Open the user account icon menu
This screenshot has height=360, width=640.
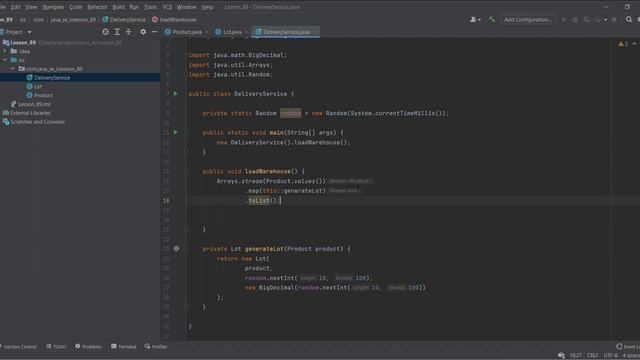[475, 20]
